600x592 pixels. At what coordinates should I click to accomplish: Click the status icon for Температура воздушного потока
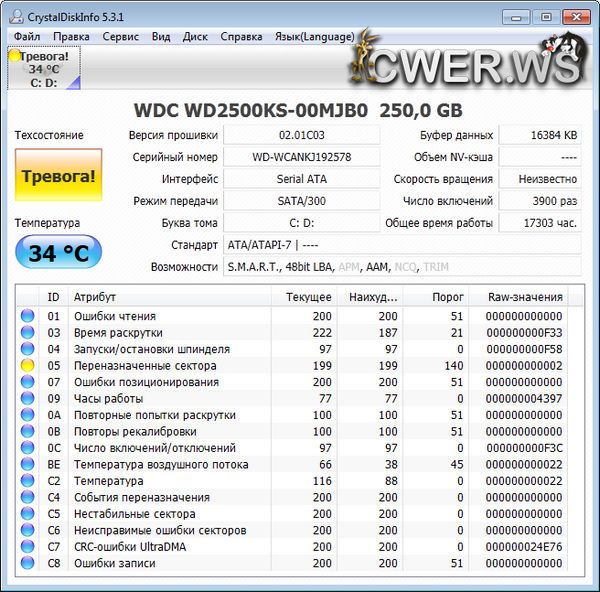(28, 465)
